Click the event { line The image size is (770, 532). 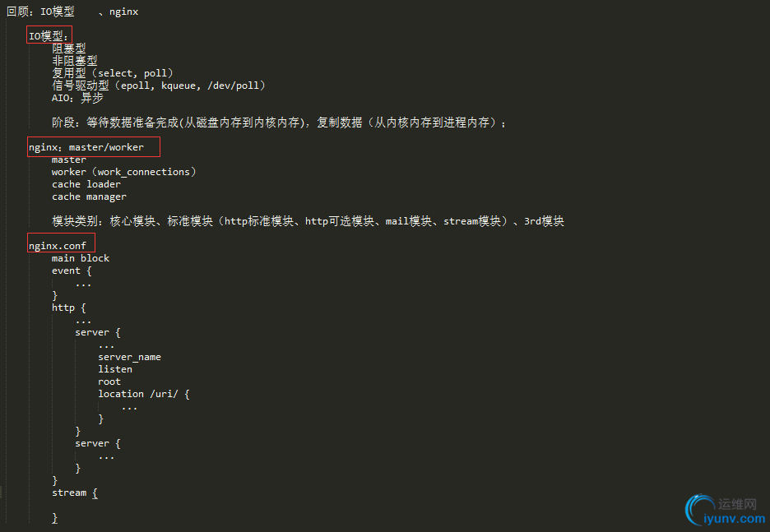(x=72, y=271)
